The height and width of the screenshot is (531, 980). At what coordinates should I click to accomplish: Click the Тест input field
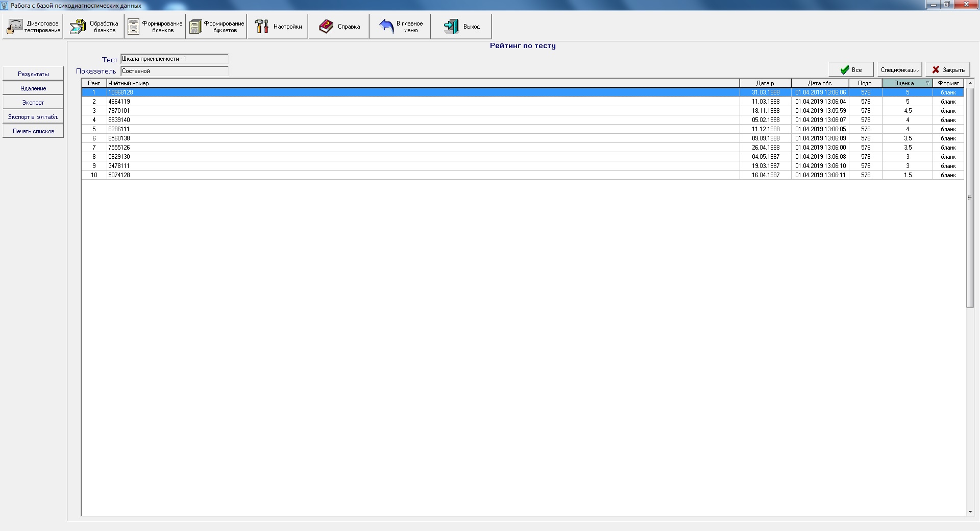coord(174,59)
